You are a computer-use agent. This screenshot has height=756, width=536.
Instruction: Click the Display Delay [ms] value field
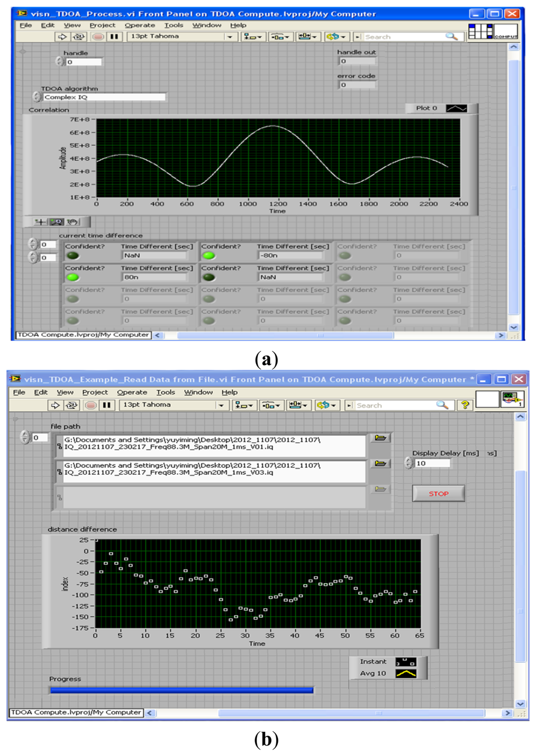(x=431, y=463)
